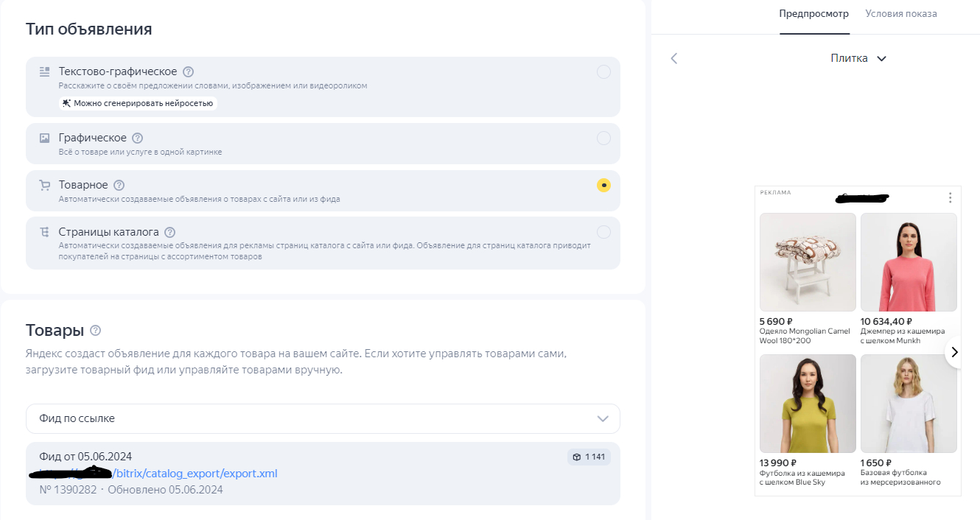
Task: Click next arrow on preview carousel
Action: coord(954,352)
